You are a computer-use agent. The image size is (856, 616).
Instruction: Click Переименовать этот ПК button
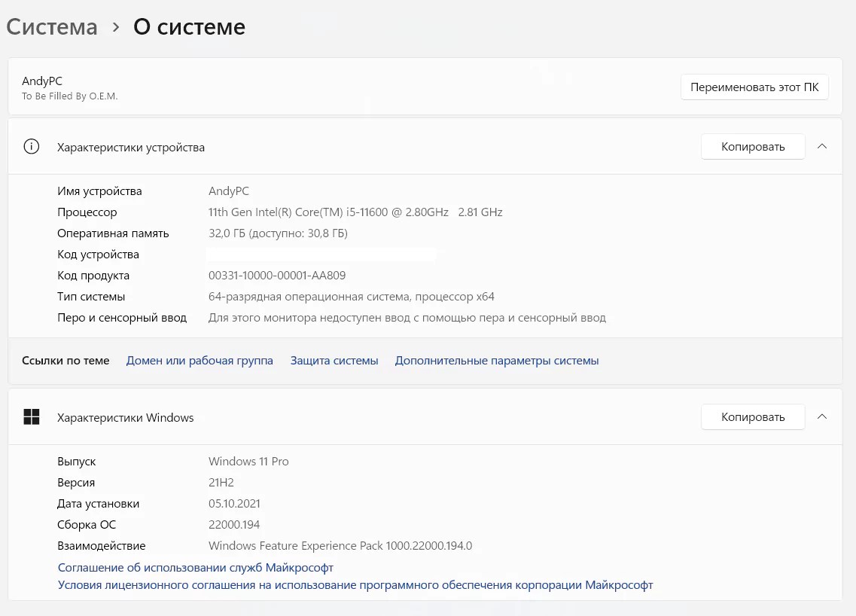[x=754, y=87]
